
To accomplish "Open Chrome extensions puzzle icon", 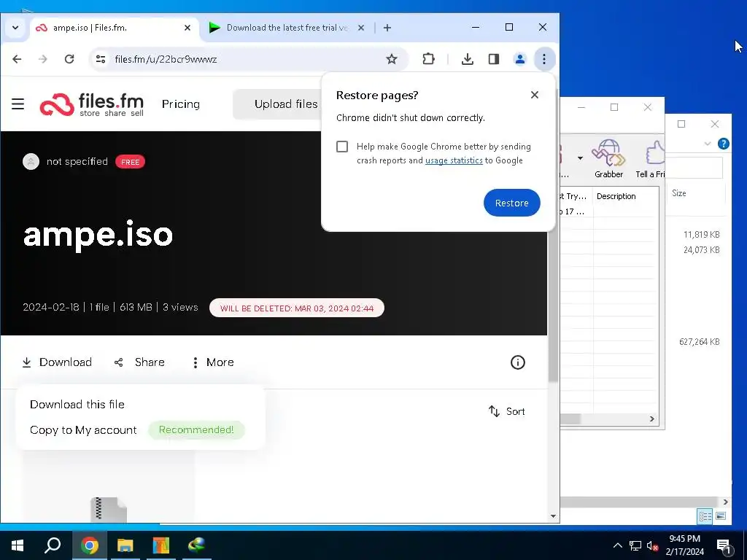I will 428,59.
